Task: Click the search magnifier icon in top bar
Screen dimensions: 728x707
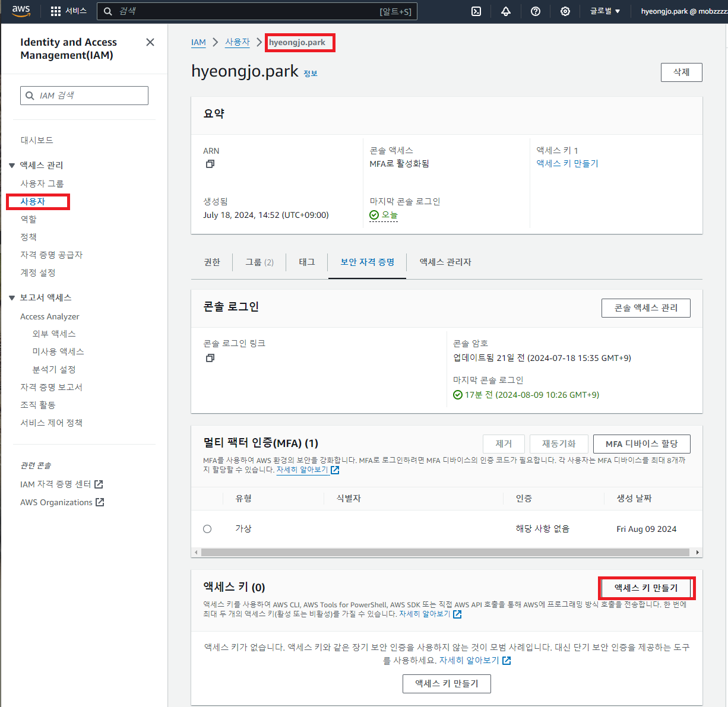Action: tap(108, 11)
